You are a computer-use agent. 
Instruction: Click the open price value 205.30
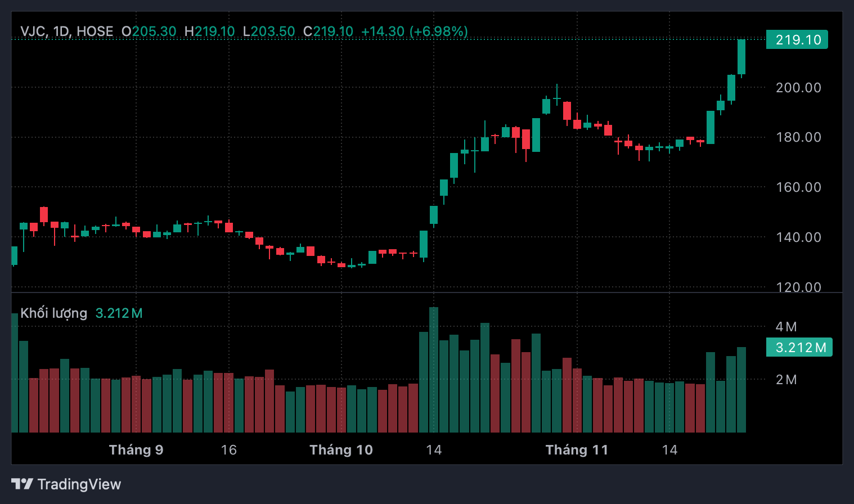click(154, 31)
